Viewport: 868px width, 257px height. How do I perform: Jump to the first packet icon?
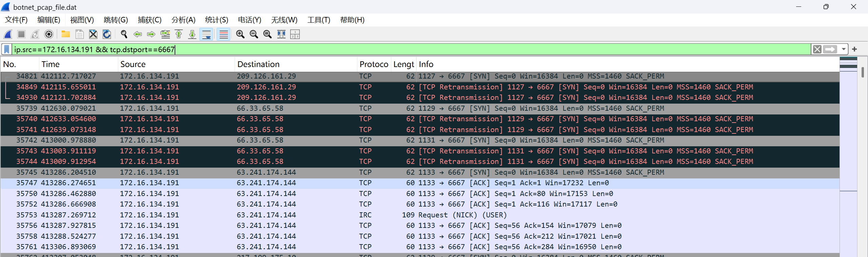pos(179,34)
